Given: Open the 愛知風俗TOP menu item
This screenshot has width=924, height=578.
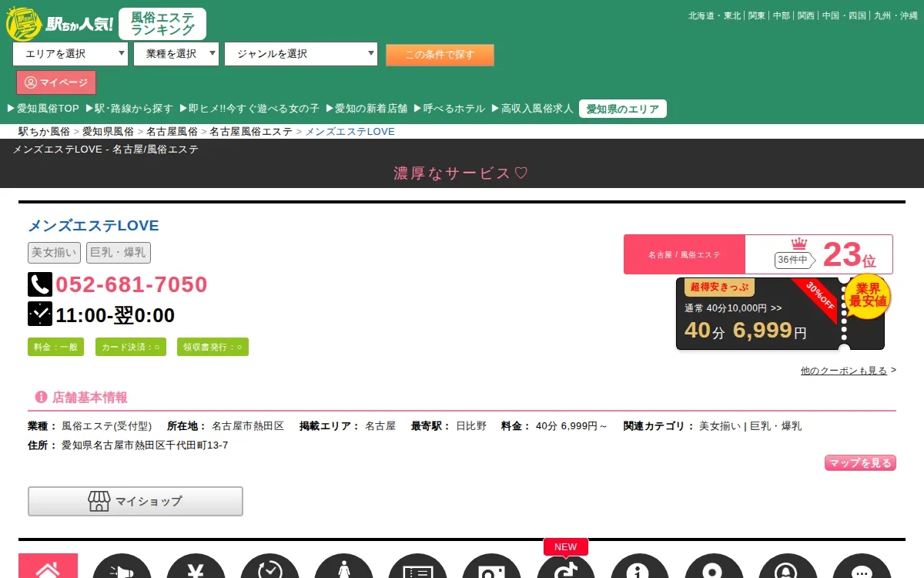Looking at the screenshot, I should [43, 109].
